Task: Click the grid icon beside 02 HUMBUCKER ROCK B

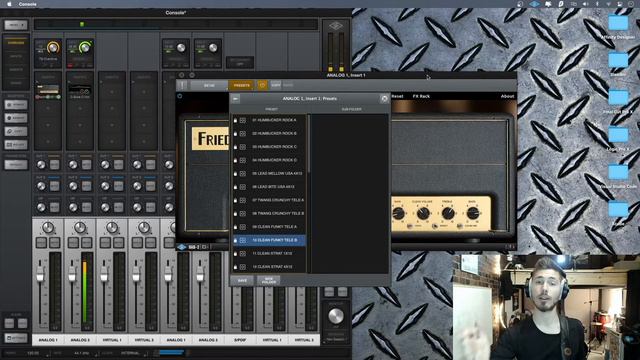Action: (x=243, y=133)
